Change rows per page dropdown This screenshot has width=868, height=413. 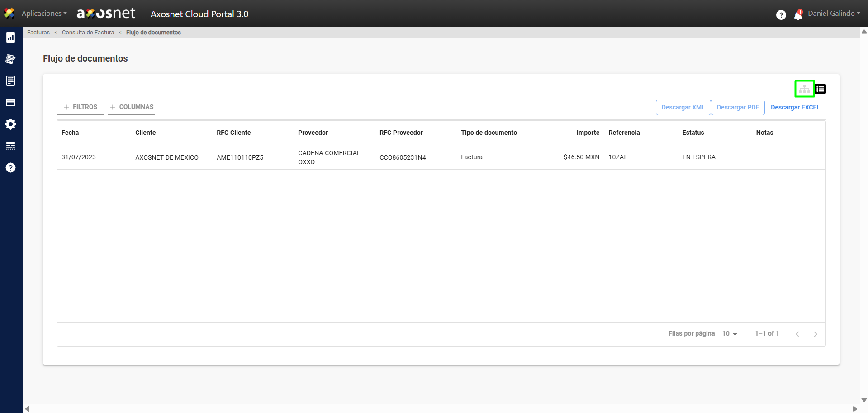pyautogui.click(x=730, y=334)
